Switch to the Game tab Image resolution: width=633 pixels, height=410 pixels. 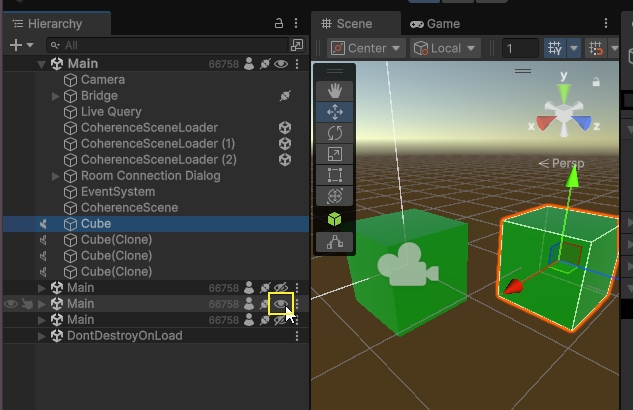(x=435, y=24)
